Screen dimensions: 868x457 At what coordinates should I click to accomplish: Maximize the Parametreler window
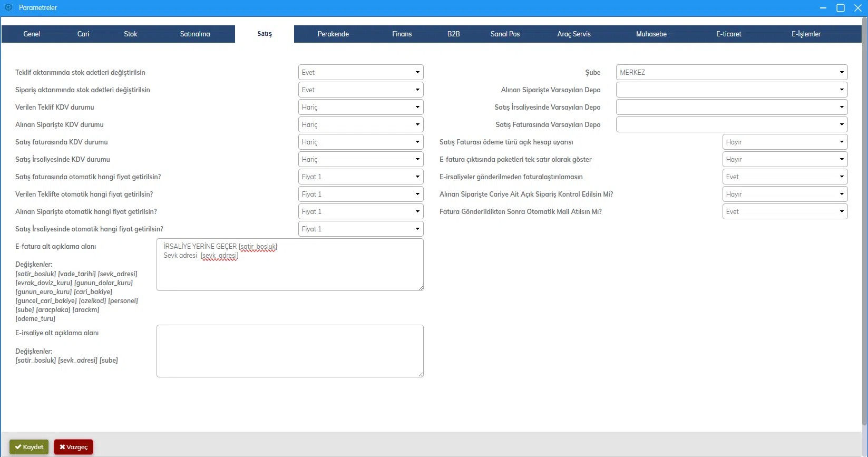coord(841,8)
